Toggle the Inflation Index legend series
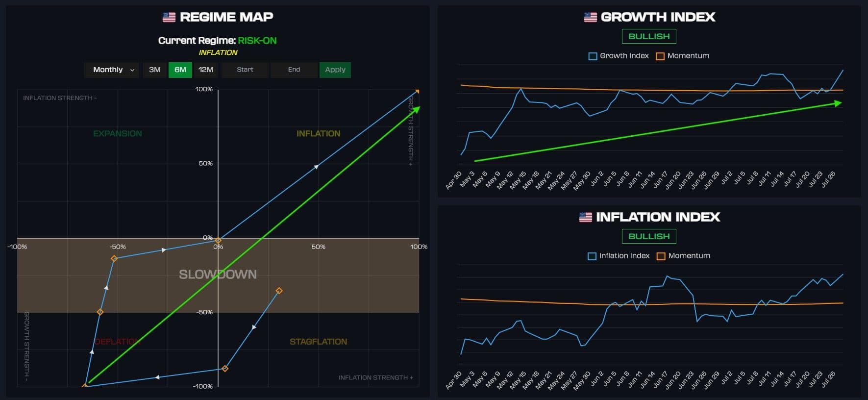 (619, 256)
